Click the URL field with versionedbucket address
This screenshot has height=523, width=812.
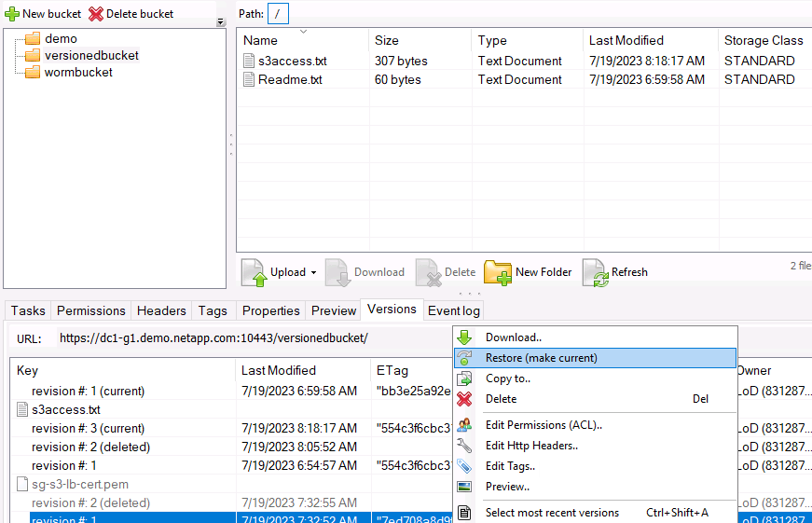pos(213,338)
